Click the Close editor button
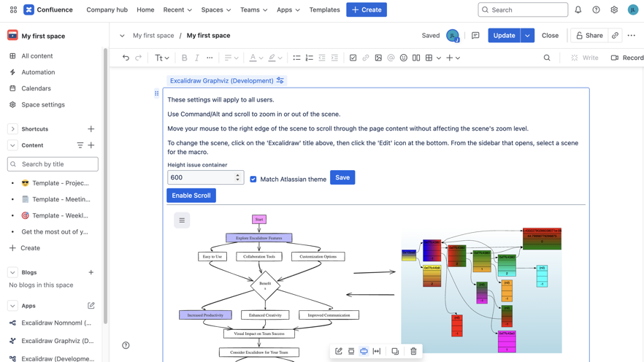644x362 pixels. [550, 36]
